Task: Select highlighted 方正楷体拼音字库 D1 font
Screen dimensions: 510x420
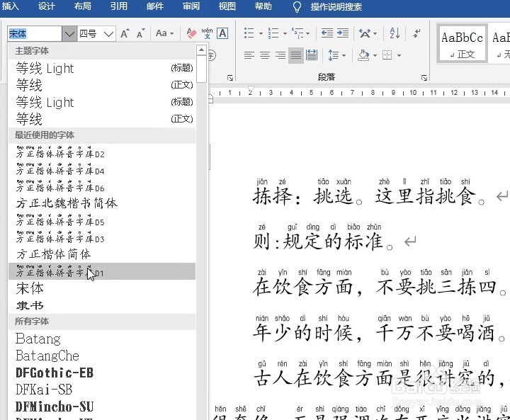Action: tap(102, 271)
